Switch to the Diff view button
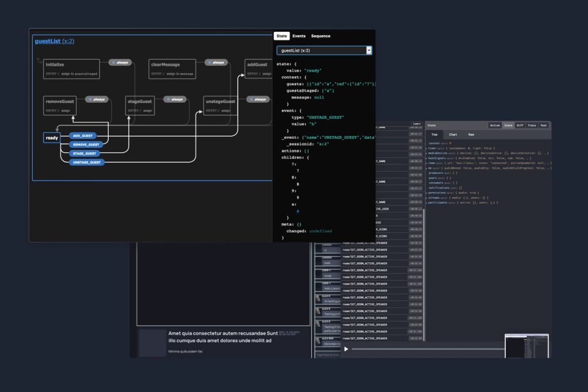Viewport: 588px width, 392px height. click(520, 125)
